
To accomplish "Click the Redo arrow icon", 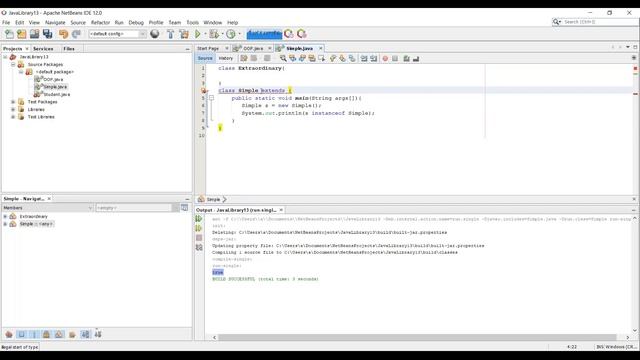I will tap(76, 34).
